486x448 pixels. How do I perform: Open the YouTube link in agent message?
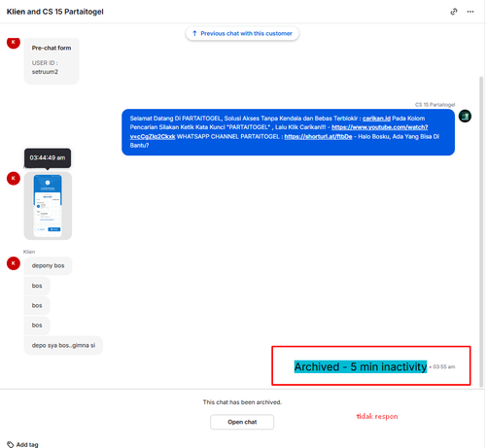(x=380, y=127)
